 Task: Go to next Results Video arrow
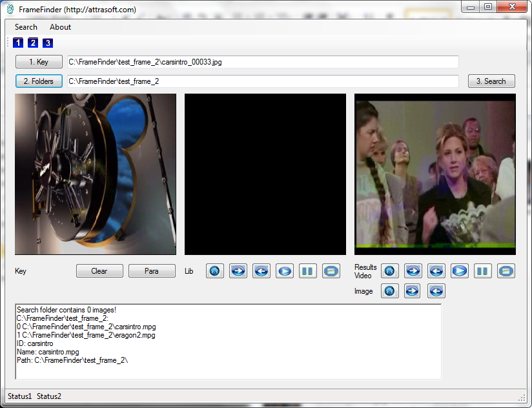pyautogui.click(x=413, y=271)
